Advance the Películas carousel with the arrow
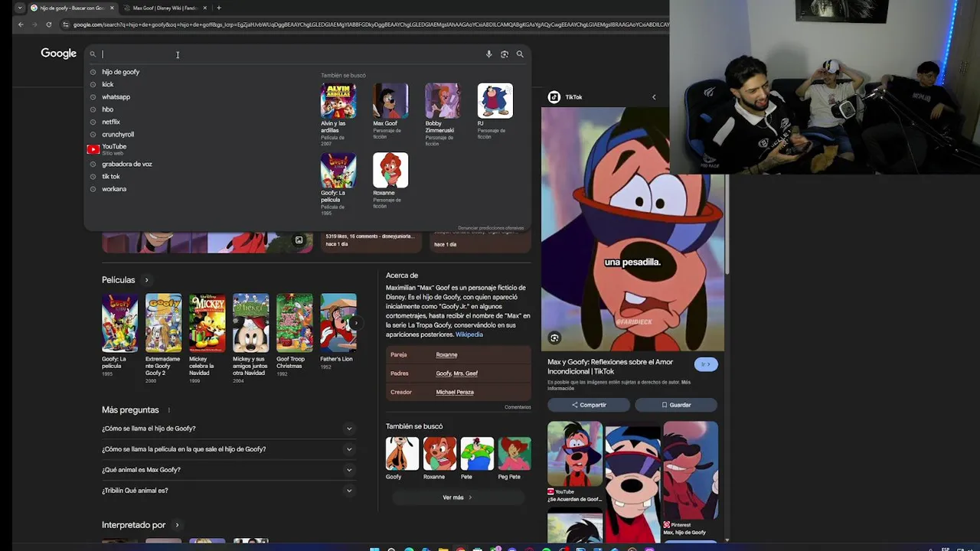 click(x=355, y=323)
